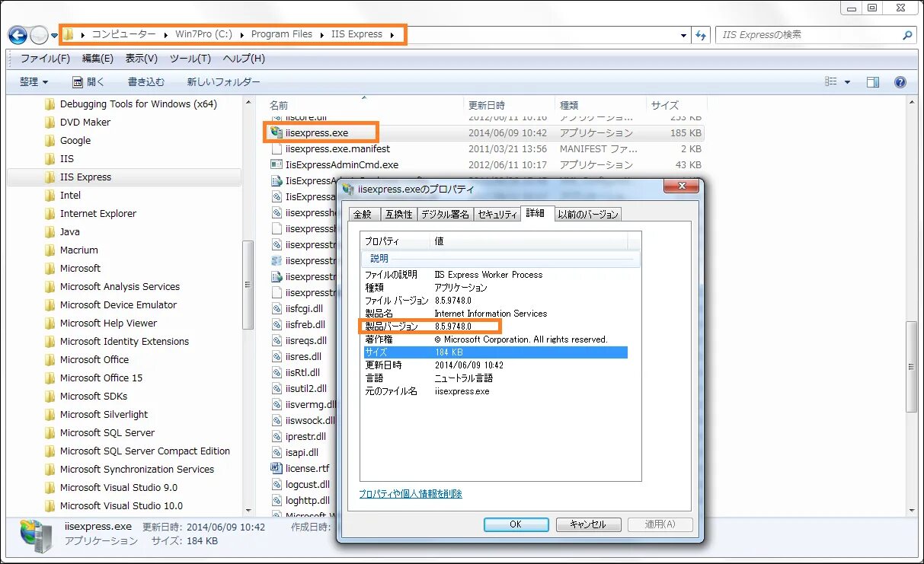This screenshot has height=564, width=924.
Task: Select isapi.dll in file list
Action: [302, 453]
